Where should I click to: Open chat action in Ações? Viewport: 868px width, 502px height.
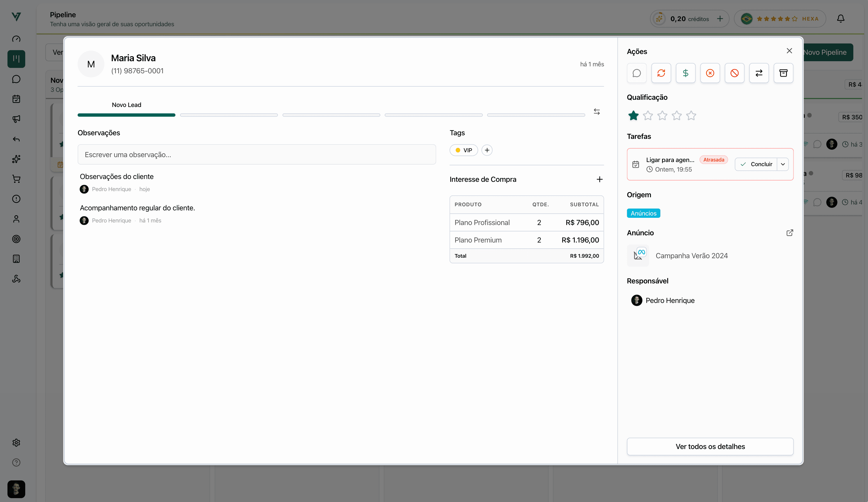click(637, 73)
